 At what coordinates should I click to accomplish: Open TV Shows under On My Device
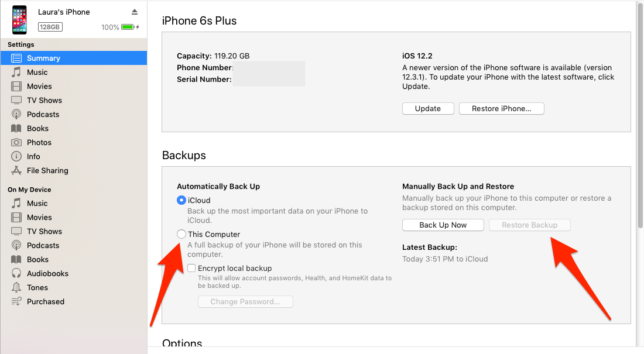coord(44,231)
